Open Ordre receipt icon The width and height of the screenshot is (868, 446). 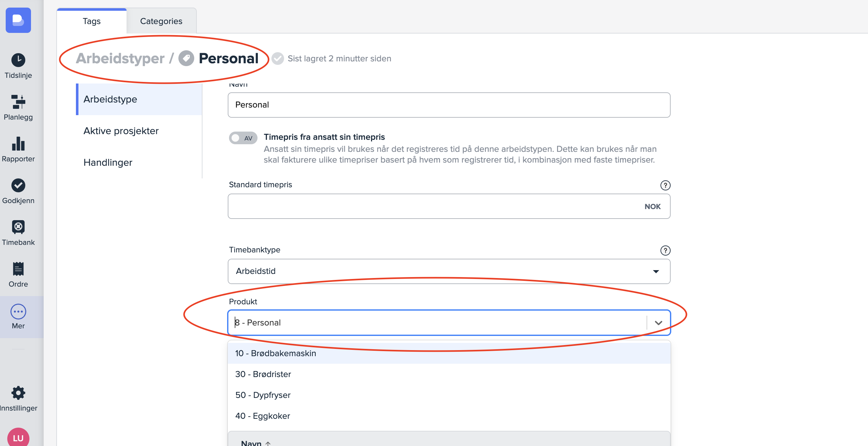[18, 269]
